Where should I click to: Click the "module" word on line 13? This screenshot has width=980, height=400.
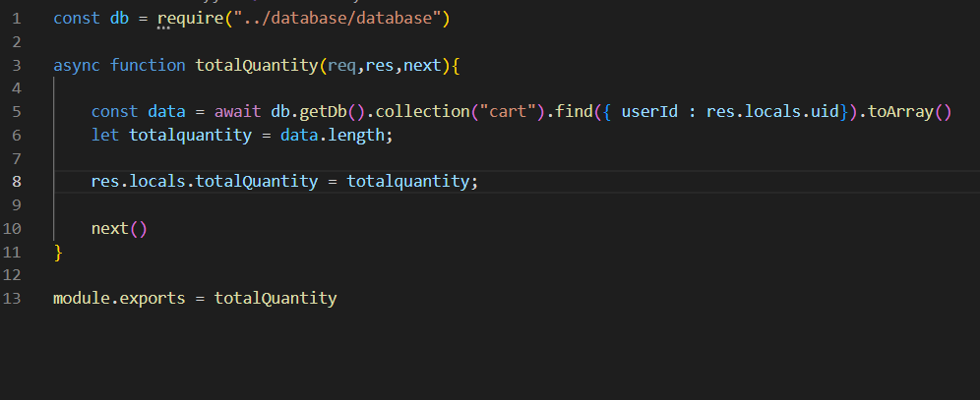tap(82, 299)
